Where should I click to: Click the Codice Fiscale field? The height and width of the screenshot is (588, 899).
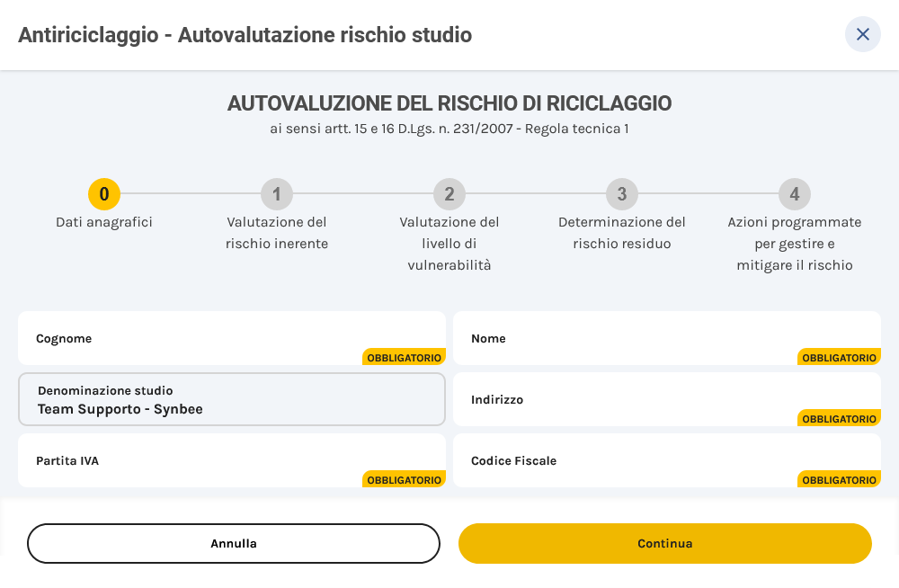667,460
